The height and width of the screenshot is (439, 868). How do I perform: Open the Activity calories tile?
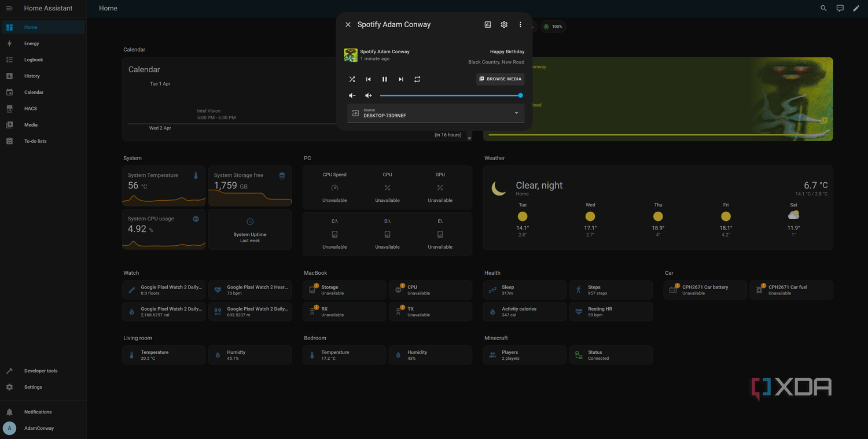tap(525, 312)
